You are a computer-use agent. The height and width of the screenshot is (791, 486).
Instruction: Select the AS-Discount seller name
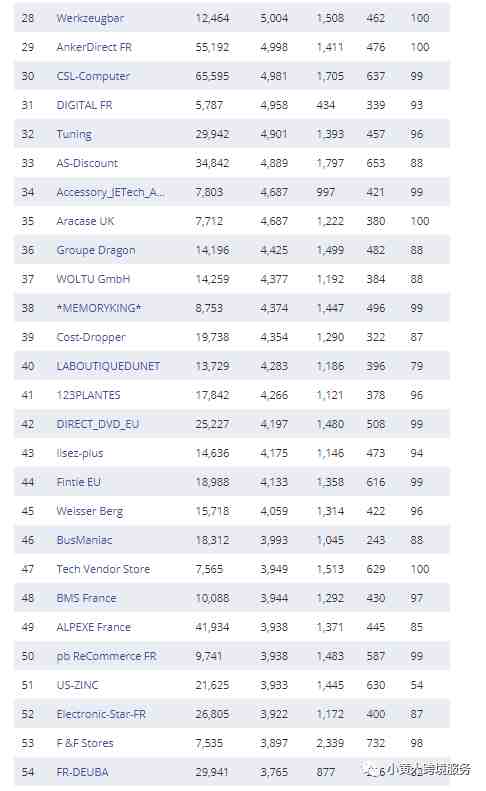[x=87, y=163]
